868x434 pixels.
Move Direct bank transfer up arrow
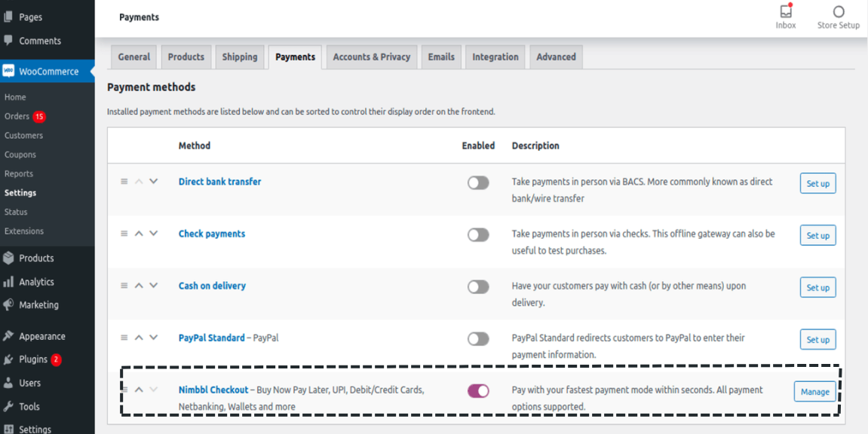139,182
